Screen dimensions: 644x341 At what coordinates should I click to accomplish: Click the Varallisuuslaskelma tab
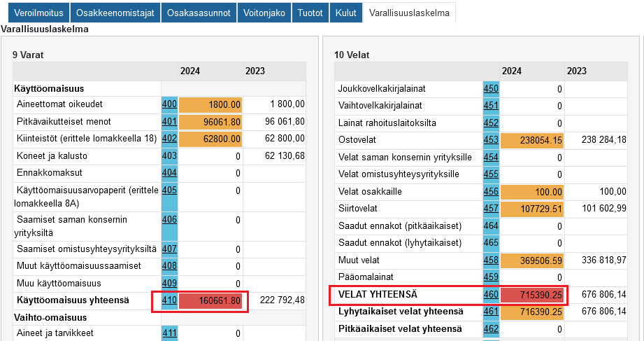pos(409,13)
